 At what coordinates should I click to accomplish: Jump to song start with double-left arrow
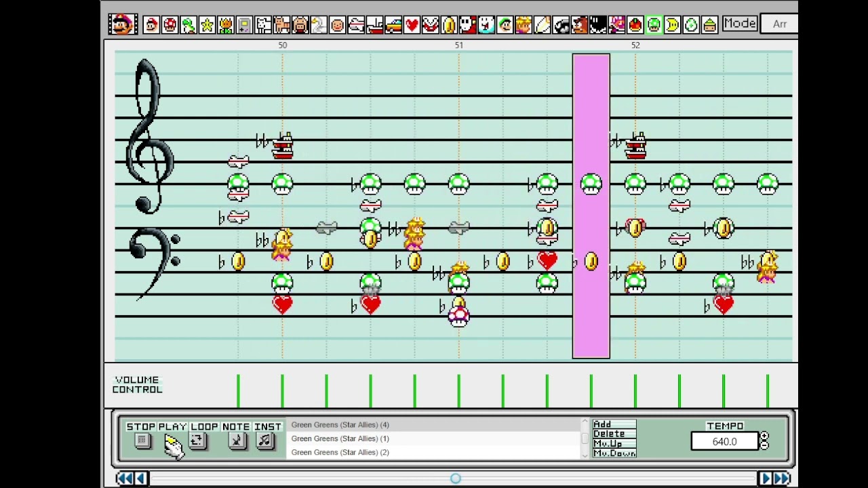point(124,479)
